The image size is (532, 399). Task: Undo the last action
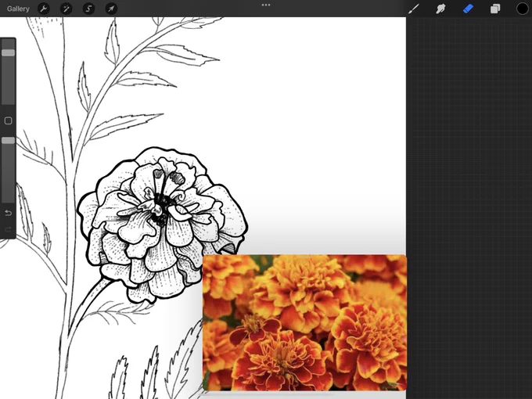[x=8, y=213]
